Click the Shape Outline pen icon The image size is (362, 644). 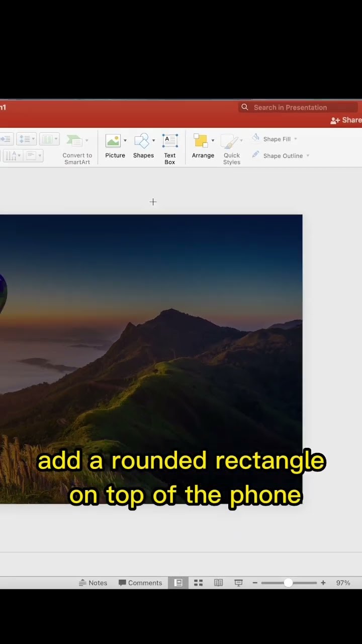[256, 155]
